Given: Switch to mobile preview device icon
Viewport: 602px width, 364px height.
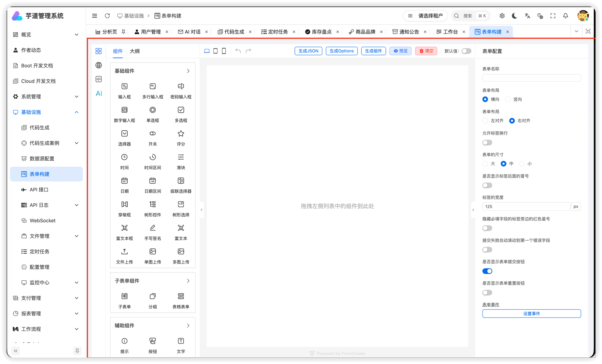Looking at the screenshot, I should (x=224, y=51).
